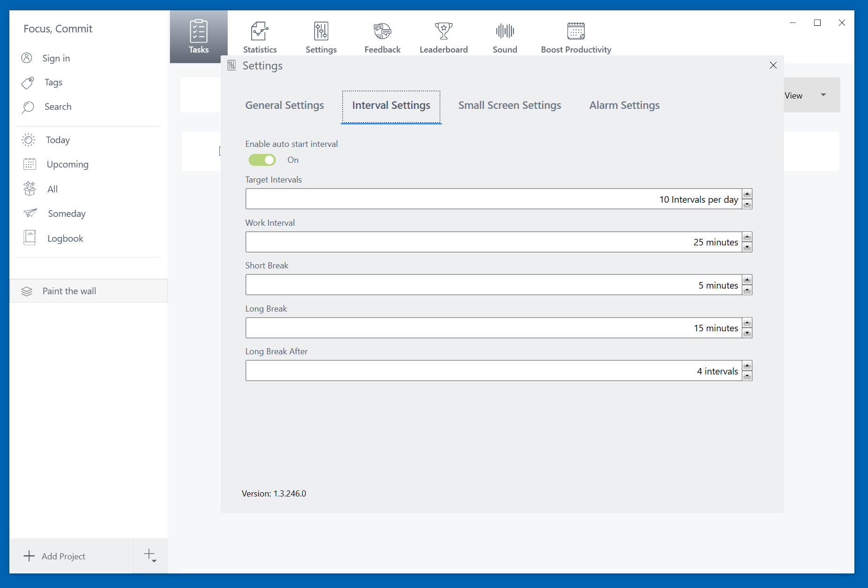Screen dimensions: 868x588
Task: Open the Logbook in sidebar
Action: 65,238
